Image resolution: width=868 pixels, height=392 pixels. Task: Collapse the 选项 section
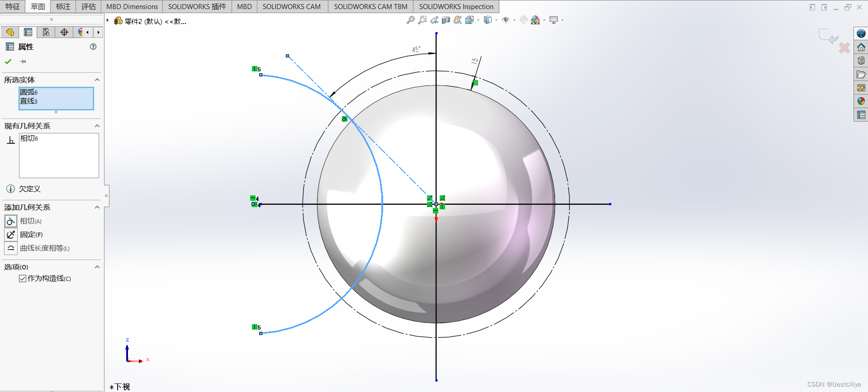click(97, 267)
